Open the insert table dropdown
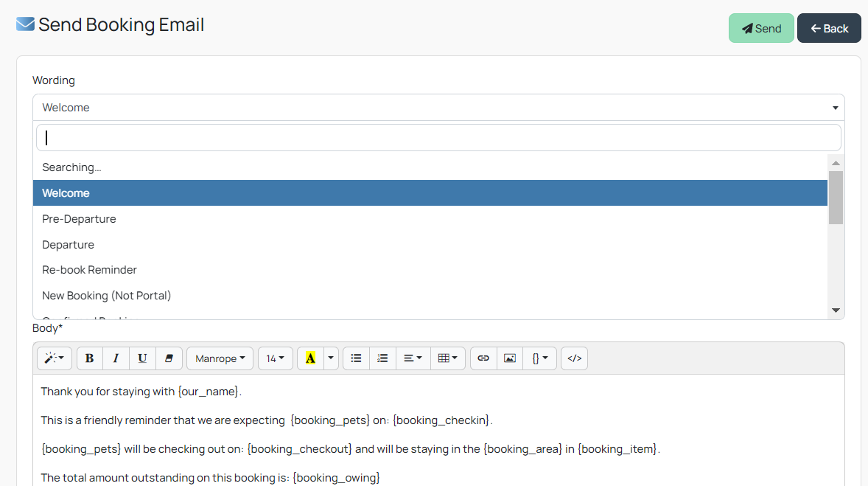 447,358
